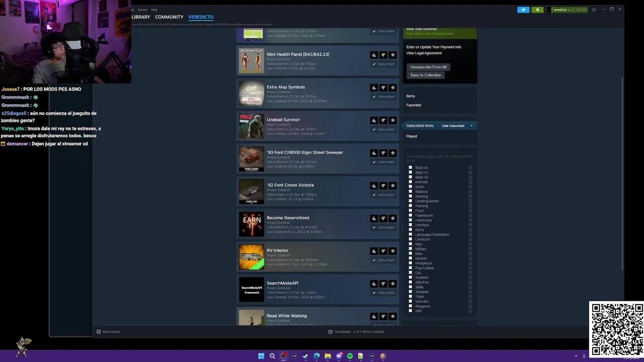The image size is (644, 362).
Task: Open the VEREDICTO profile tab
Action: [201, 17]
